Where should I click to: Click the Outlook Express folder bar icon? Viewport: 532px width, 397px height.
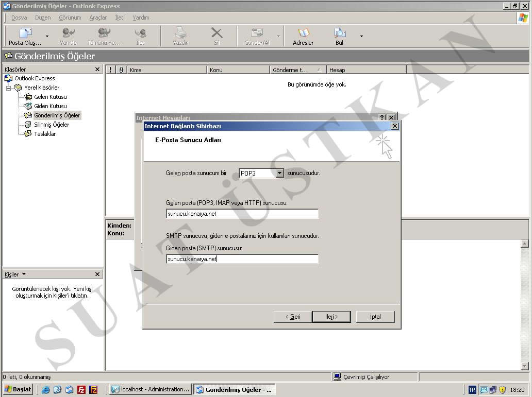(x=8, y=56)
